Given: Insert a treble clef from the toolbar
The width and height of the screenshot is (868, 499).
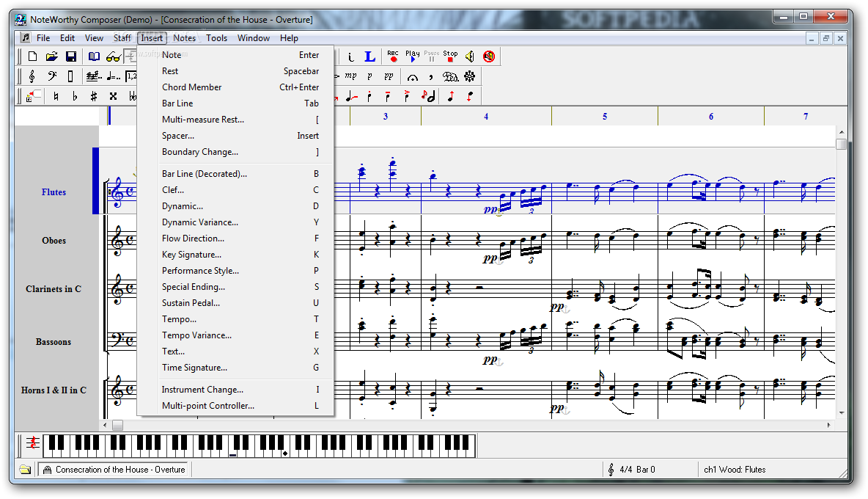Looking at the screenshot, I should click(x=32, y=76).
